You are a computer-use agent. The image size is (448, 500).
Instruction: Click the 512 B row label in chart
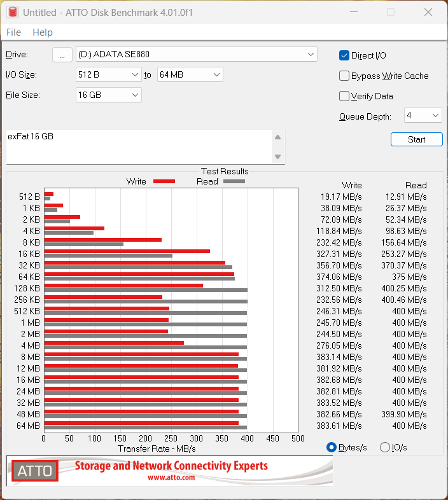[x=29, y=197]
